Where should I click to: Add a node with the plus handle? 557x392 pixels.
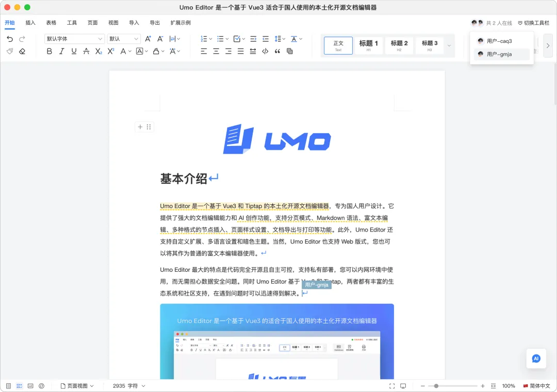pyautogui.click(x=140, y=127)
